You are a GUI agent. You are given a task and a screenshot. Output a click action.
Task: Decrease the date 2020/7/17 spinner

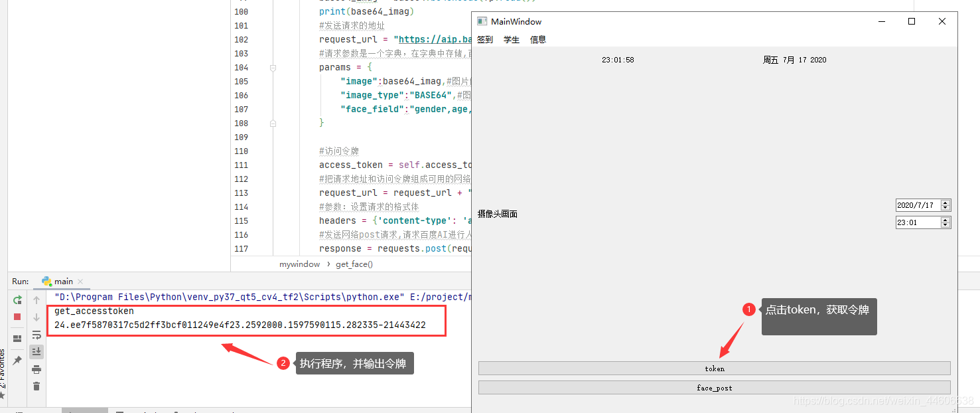(946, 208)
